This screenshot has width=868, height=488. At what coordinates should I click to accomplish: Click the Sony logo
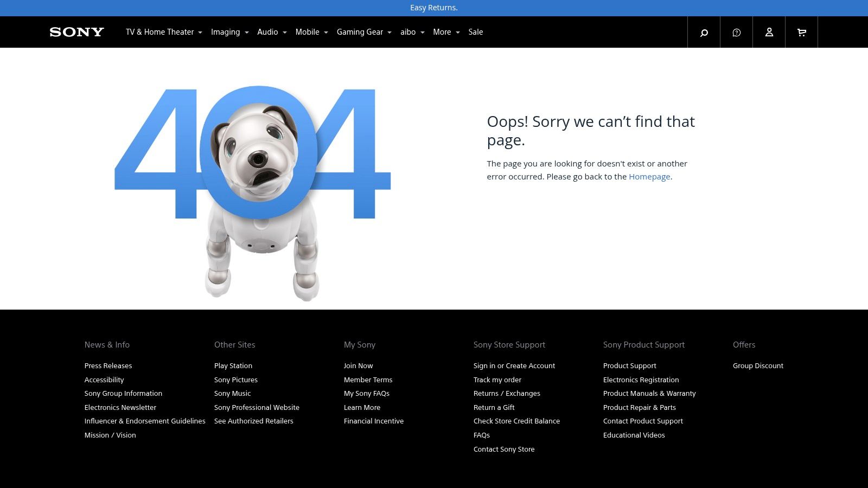(x=76, y=32)
